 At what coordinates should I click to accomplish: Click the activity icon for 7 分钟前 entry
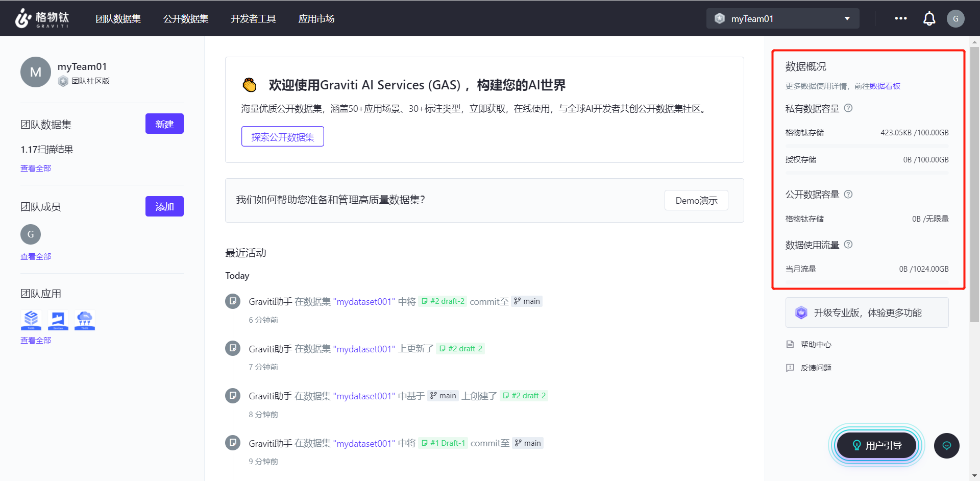coord(233,348)
